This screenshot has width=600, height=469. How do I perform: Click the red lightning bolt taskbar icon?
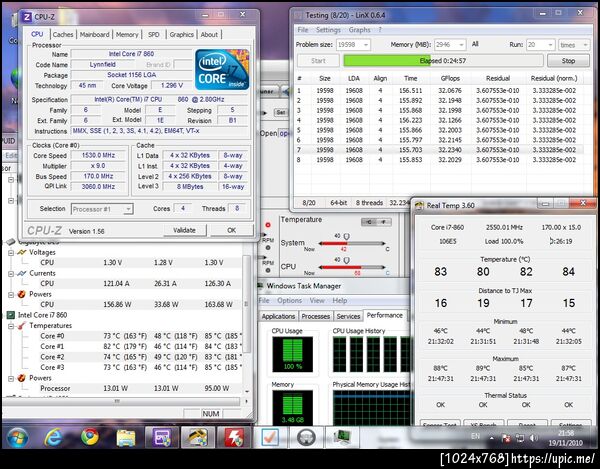click(234, 437)
